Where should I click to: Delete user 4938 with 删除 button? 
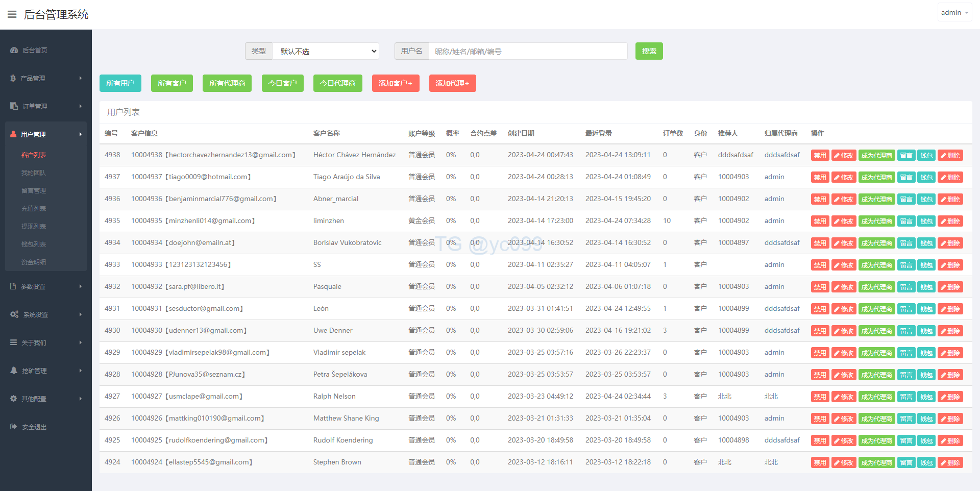(x=950, y=156)
